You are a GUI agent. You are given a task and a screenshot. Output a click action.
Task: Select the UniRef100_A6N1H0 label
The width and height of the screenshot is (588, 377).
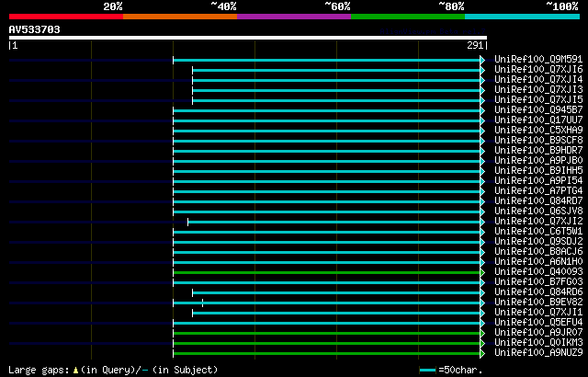click(x=538, y=262)
